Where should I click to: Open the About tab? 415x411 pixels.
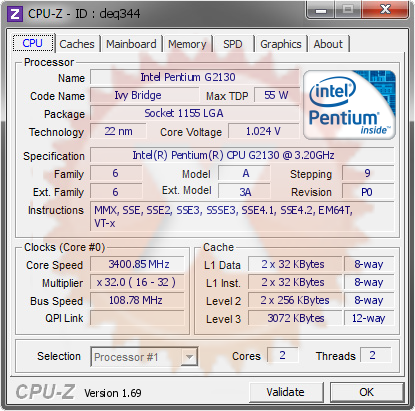tap(328, 44)
